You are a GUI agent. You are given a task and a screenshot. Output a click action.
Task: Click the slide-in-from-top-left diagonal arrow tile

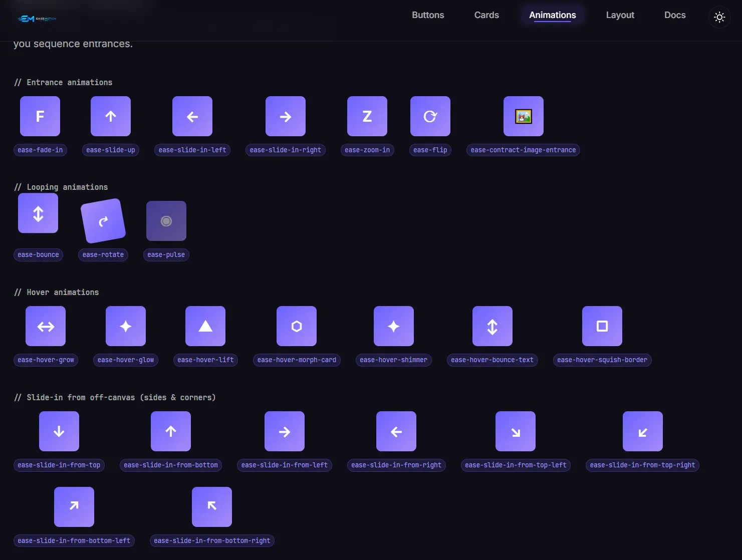pos(516,431)
